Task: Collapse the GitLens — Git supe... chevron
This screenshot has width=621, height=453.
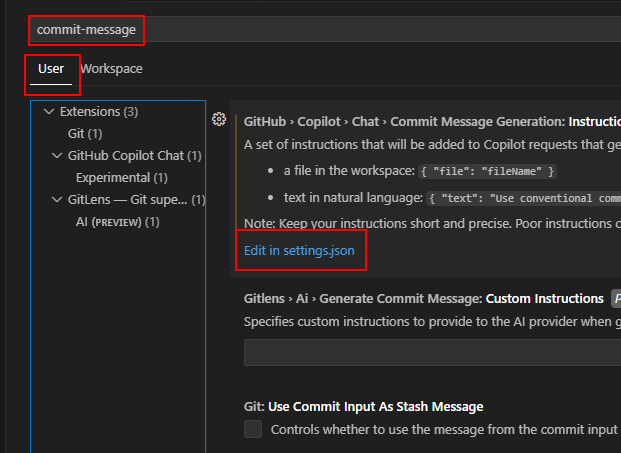Action: click(x=57, y=200)
